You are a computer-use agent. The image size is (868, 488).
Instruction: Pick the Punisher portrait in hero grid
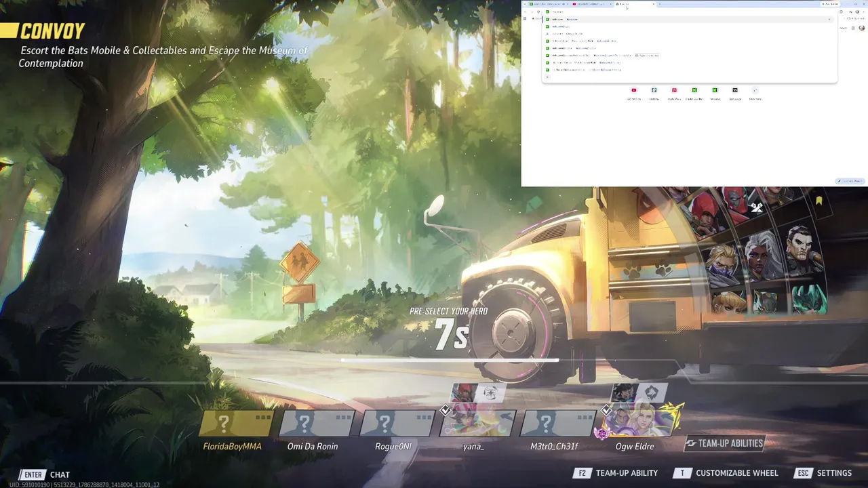[804, 249]
